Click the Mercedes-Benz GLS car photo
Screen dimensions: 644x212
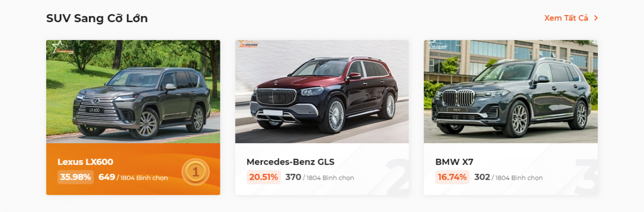322,91
